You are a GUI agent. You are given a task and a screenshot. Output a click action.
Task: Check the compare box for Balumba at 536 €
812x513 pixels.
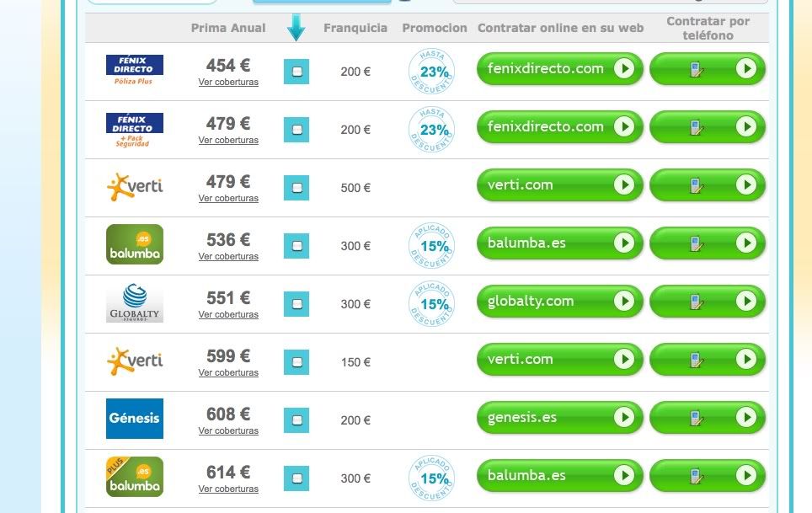coord(296,246)
